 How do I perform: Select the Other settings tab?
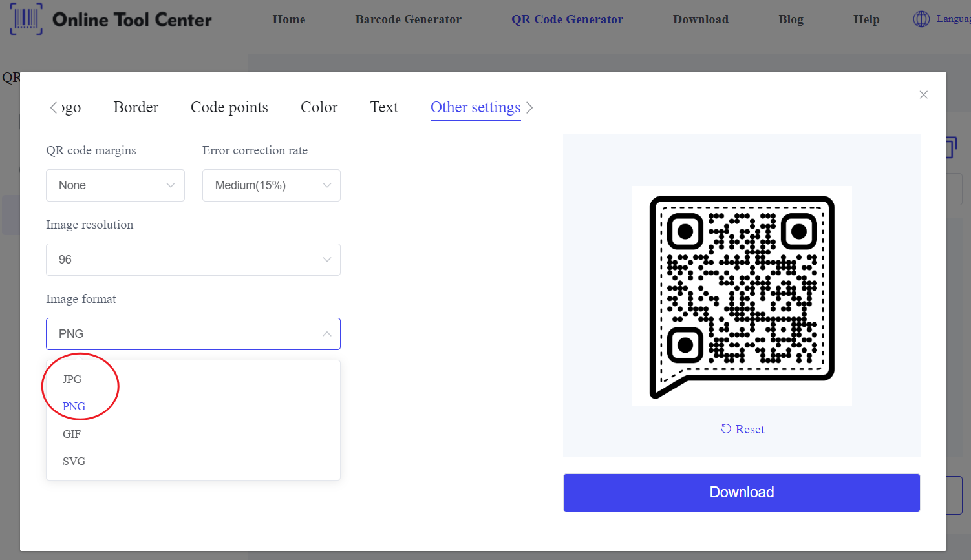click(x=476, y=107)
